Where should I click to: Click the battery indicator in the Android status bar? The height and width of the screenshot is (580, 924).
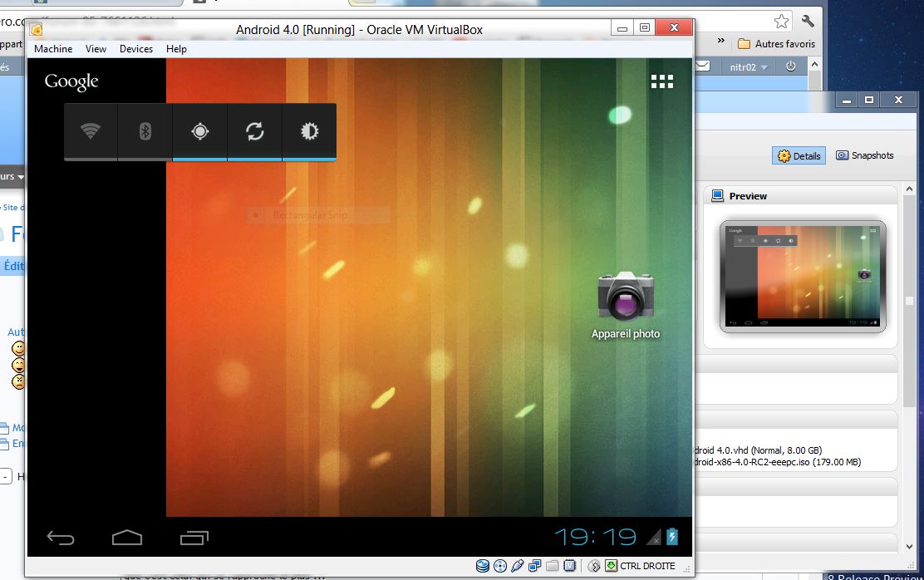[670, 537]
